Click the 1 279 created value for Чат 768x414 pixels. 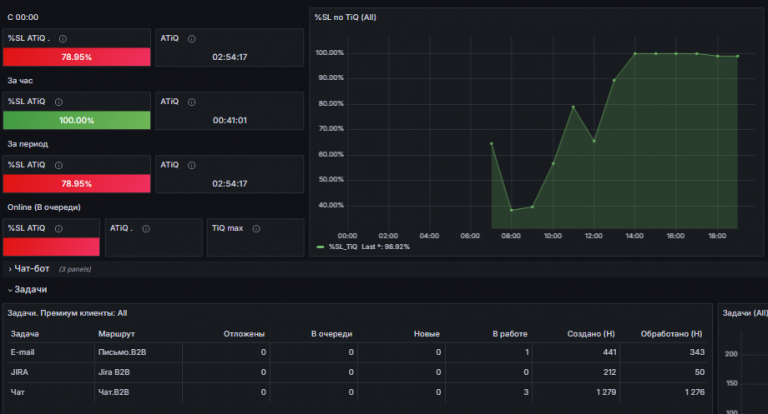click(x=606, y=392)
